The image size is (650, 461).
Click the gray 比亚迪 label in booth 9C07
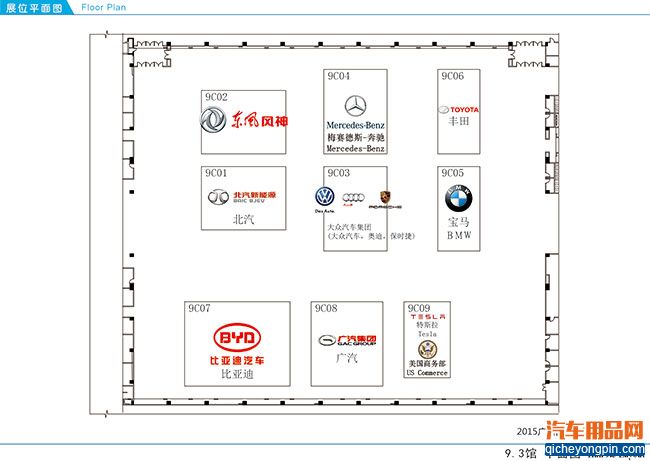click(x=237, y=374)
